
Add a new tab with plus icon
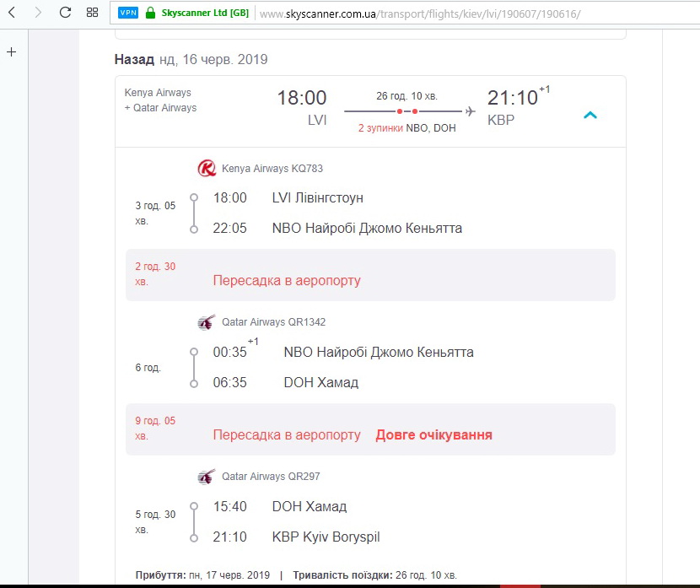coord(12,51)
